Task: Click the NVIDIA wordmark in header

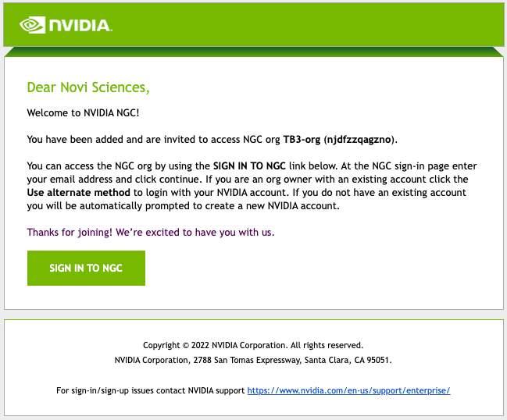Action: pos(81,26)
